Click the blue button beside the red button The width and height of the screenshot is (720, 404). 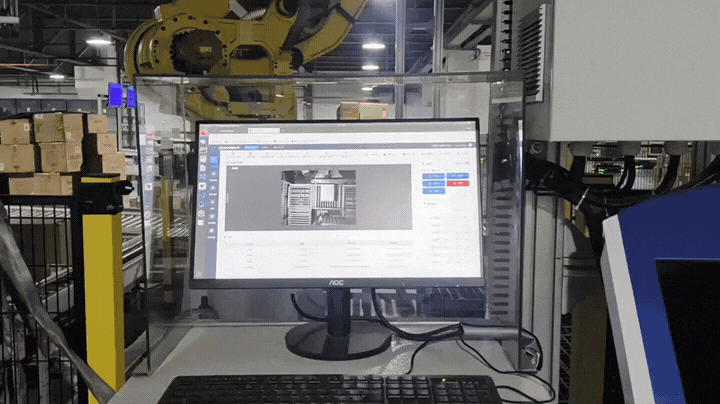[x=433, y=183]
